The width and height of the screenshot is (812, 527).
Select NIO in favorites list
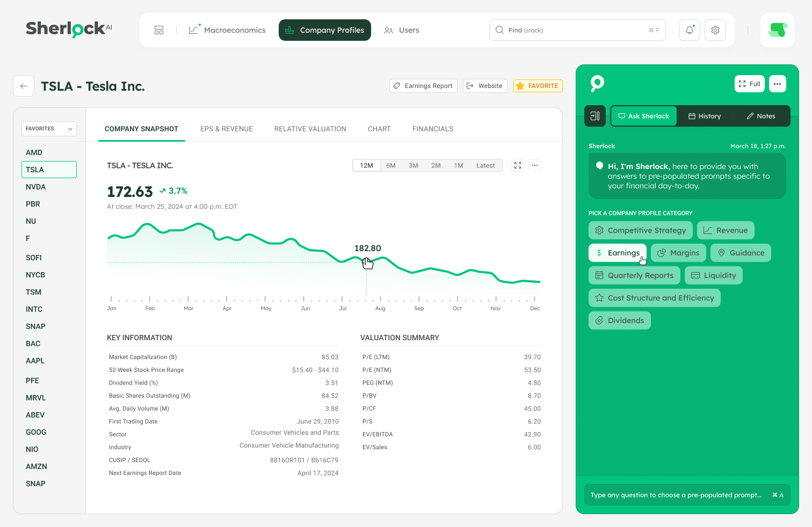pos(32,449)
